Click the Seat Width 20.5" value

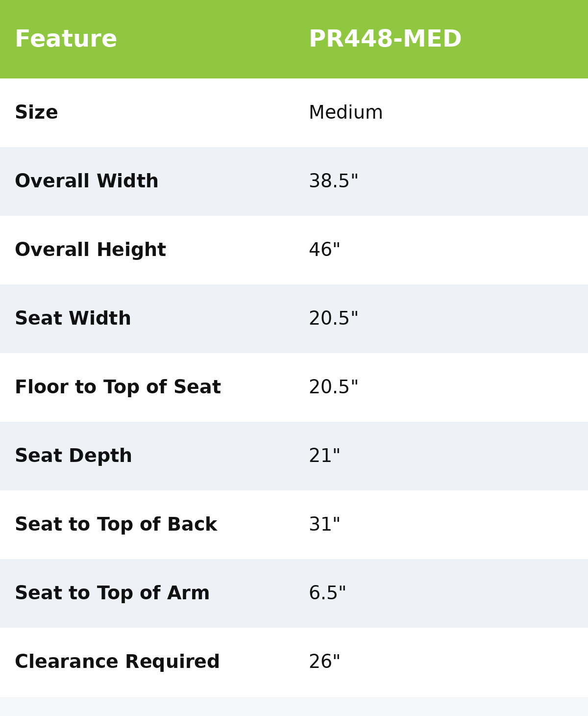[334, 319]
